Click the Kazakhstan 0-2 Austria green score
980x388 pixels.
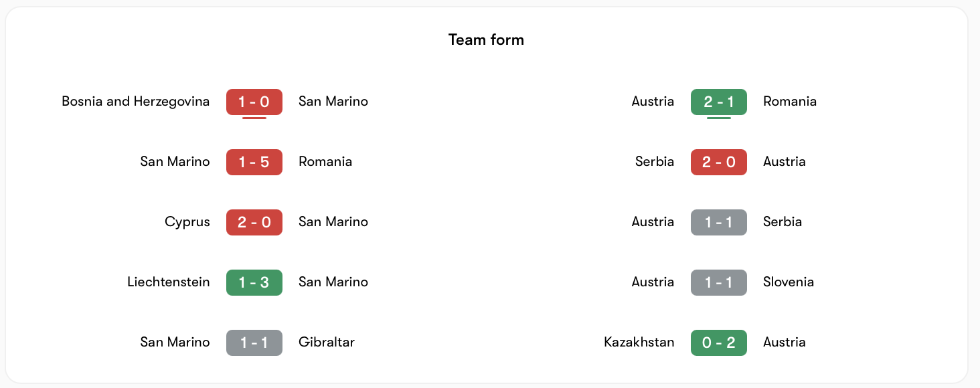(719, 343)
